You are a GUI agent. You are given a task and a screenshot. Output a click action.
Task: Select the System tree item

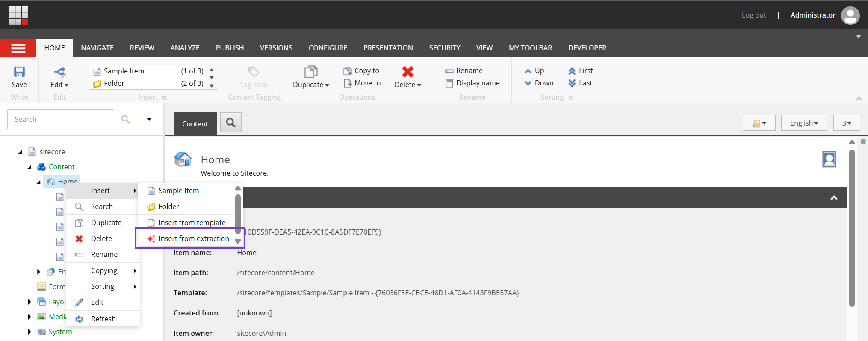point(55,332)
